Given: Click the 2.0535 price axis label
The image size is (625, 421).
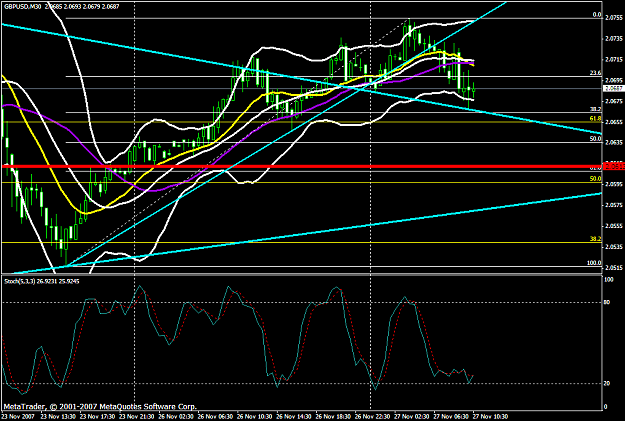Looking at the screenshot, I should (614, 247).
